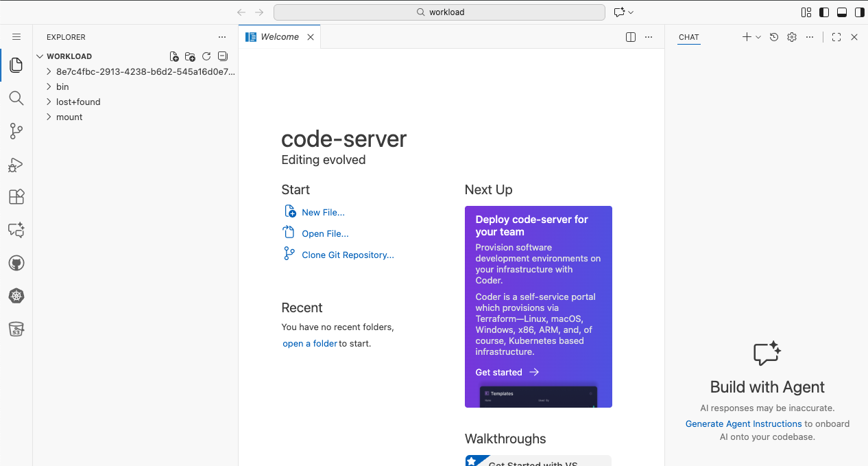Go forward with the navigation arrow
This screenshot has width=868, height=466.
[259, 12]
